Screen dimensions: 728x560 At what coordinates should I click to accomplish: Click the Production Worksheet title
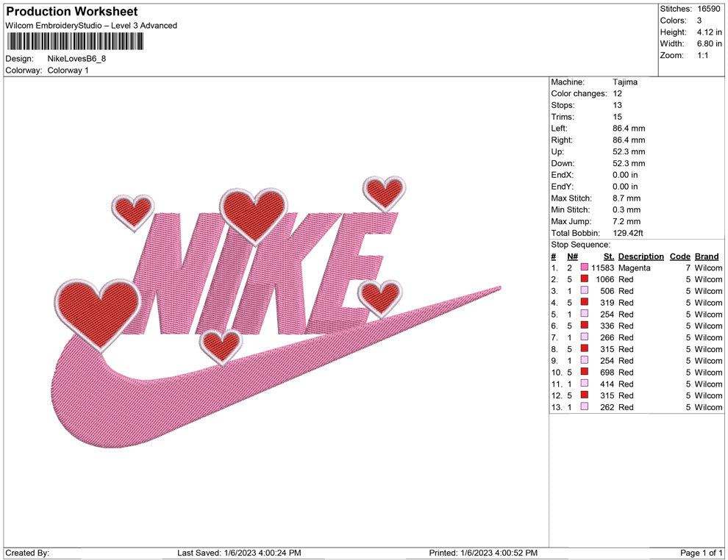[x=71, y=12]
